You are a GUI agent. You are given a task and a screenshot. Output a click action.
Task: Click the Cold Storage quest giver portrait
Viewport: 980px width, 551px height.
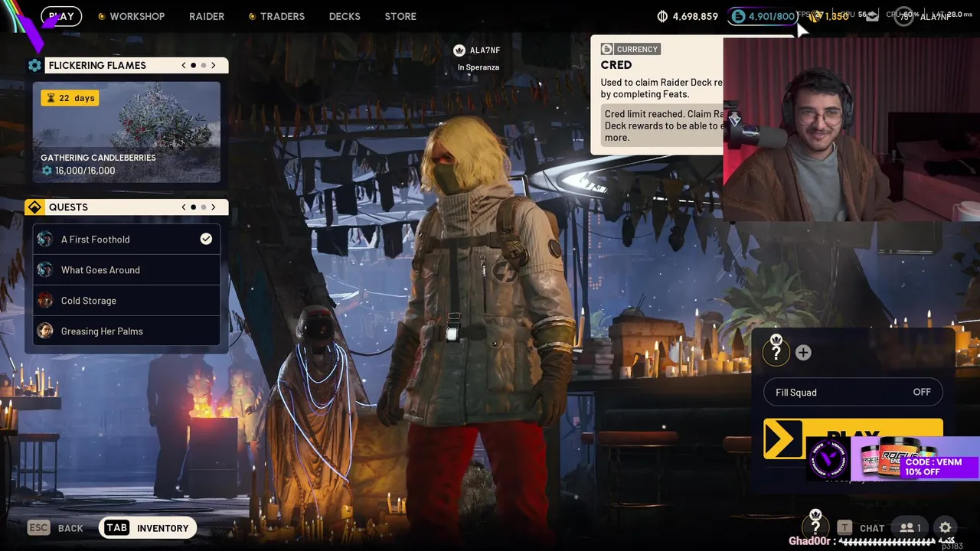[x=45, y=301]
